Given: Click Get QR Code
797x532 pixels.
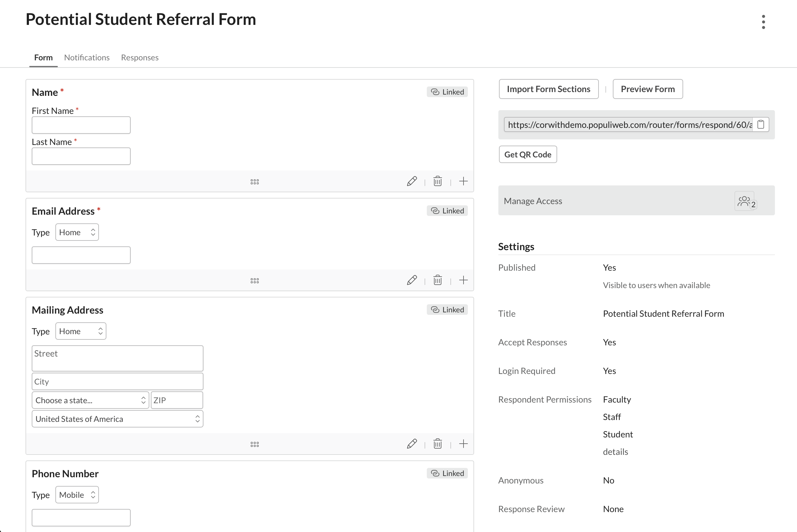Looking at the screenshot, I should [x=528, y=154].
